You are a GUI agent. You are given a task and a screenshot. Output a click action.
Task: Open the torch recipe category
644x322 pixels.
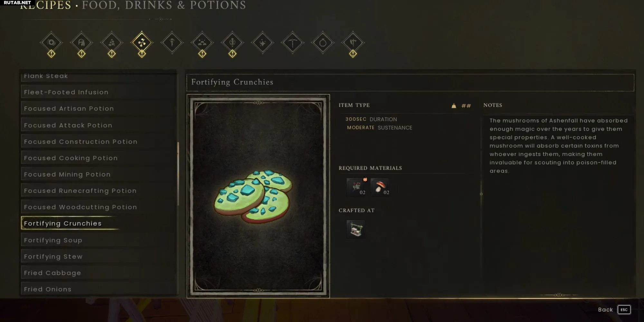pos(172,43)
